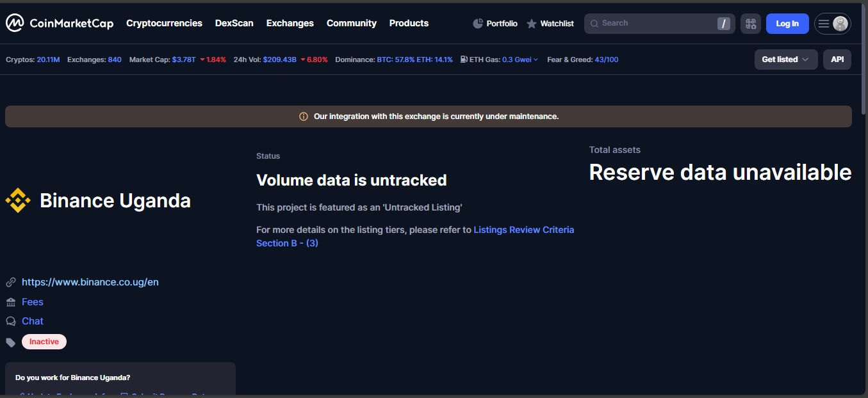Click into the Search field
Screen dimensions: 868x398
pyautogui.click(x=653, y=24)
